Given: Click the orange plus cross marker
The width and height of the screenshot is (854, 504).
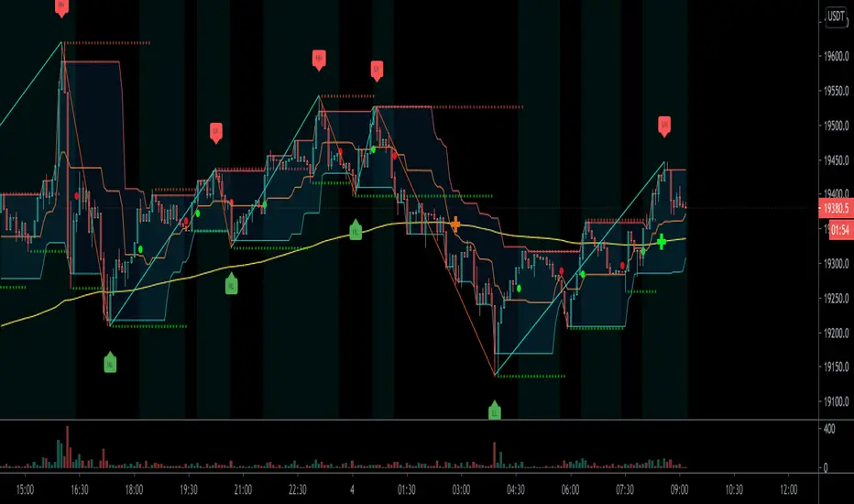Looking at the screenshot, I should (x=455, y=224).
